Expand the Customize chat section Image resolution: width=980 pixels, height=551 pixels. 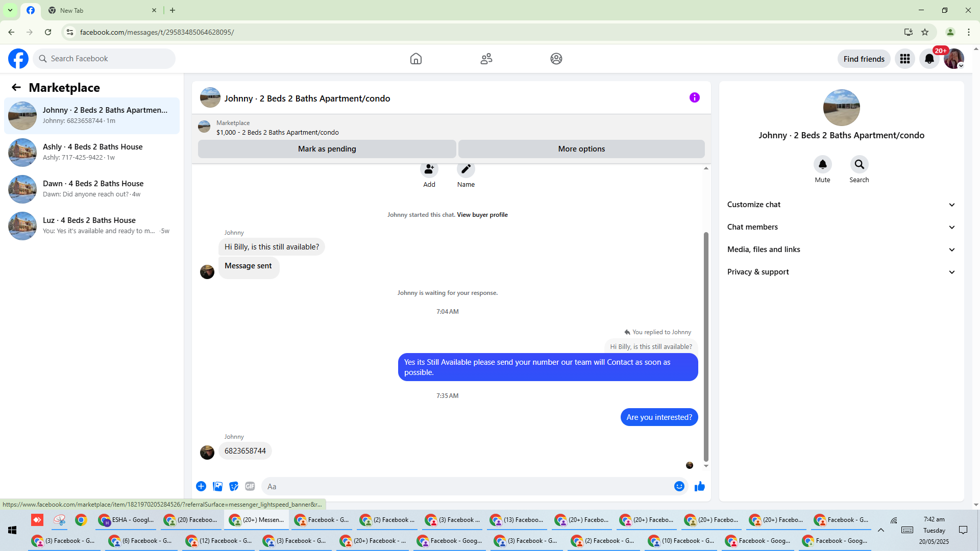pyautogui.click(x=841, y=205)
